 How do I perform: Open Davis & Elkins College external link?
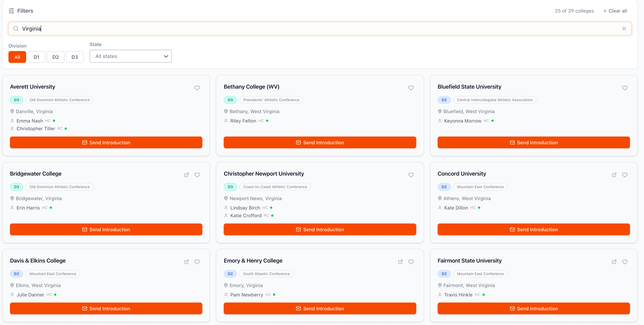coord(186,262)
